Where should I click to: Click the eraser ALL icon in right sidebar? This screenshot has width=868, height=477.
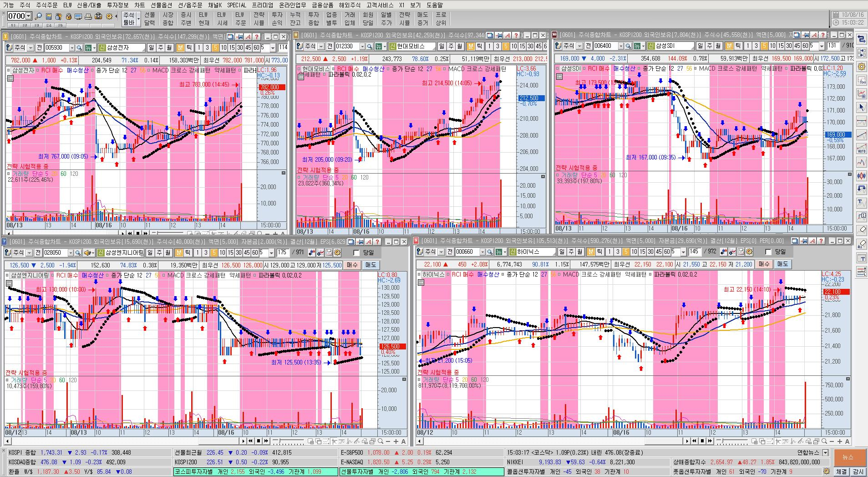pyautogui.click(x=862, y=244)
